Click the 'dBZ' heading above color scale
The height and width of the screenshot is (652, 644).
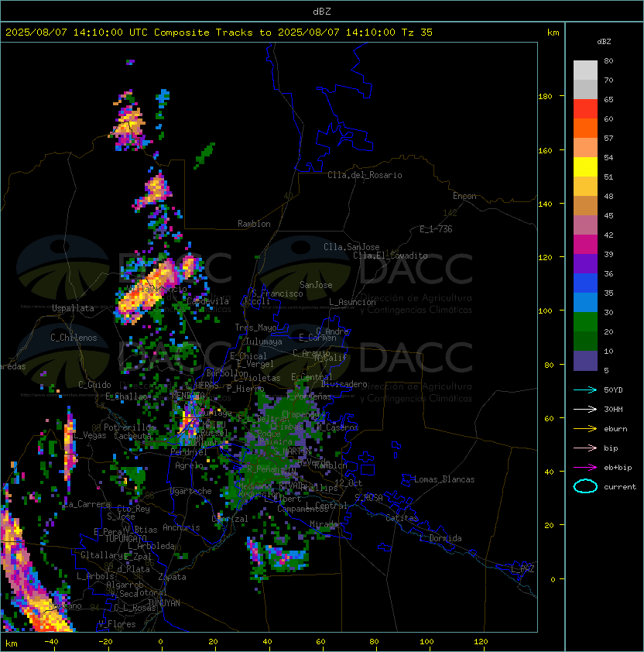coord(604,42)
